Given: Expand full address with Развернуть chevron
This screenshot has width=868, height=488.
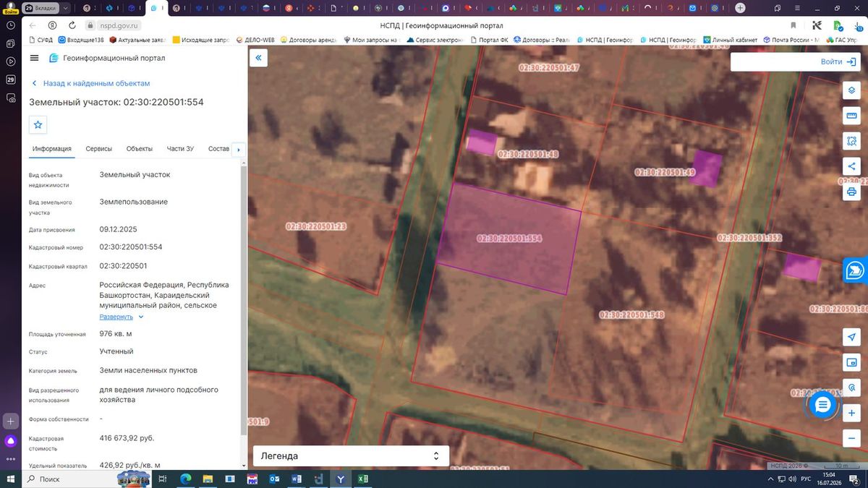Looking at the screenshot, I should (141, 317).
